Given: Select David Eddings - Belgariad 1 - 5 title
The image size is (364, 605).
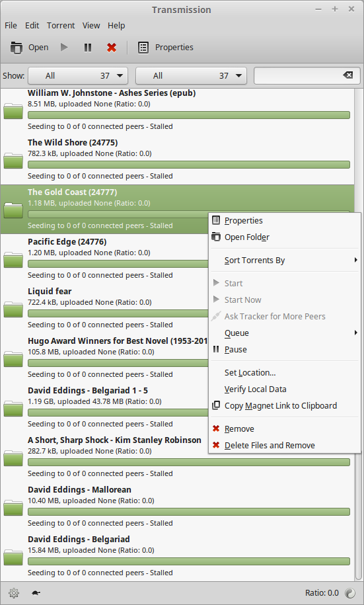Looking at the screenshot, I should pos(88,391).
